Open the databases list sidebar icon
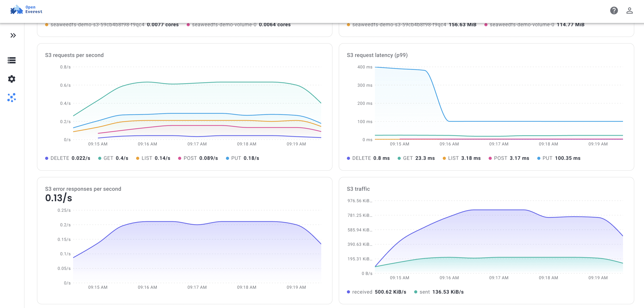This screenshot has width=644, height=308. 12,60
